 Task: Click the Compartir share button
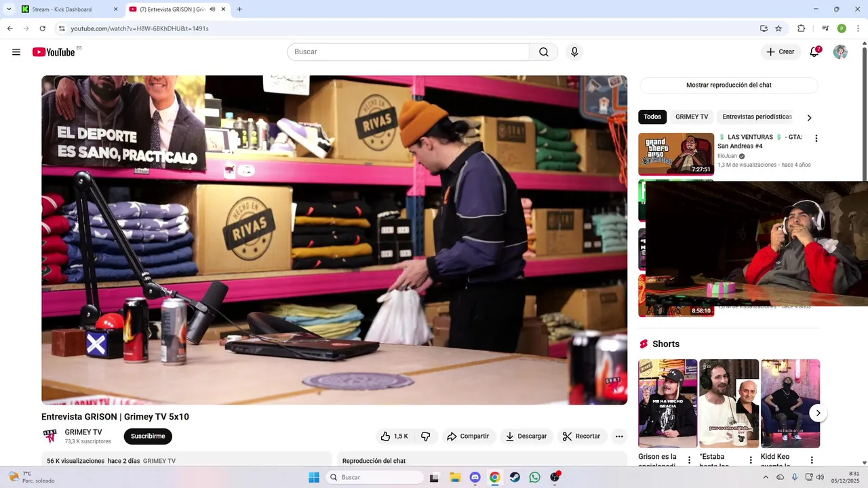point(468,436)
